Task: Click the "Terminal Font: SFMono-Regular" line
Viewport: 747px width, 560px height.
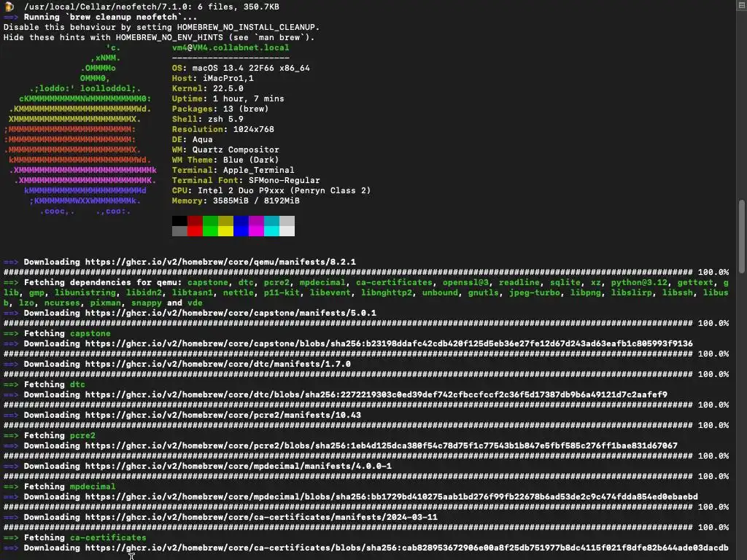Action: [247, 180]
